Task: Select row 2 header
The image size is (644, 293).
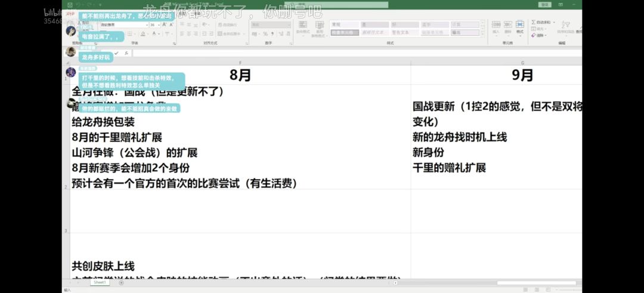Action: pyautogui.click(x=66, y=137)
